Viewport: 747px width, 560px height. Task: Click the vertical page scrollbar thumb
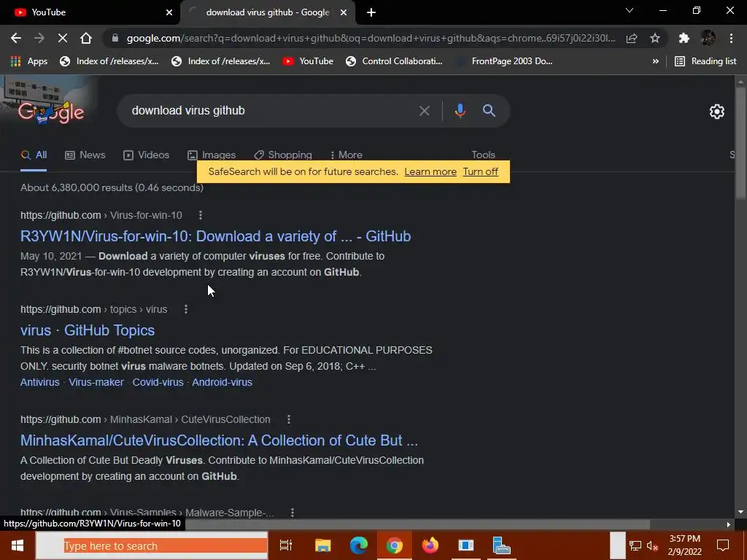point(740,142)
